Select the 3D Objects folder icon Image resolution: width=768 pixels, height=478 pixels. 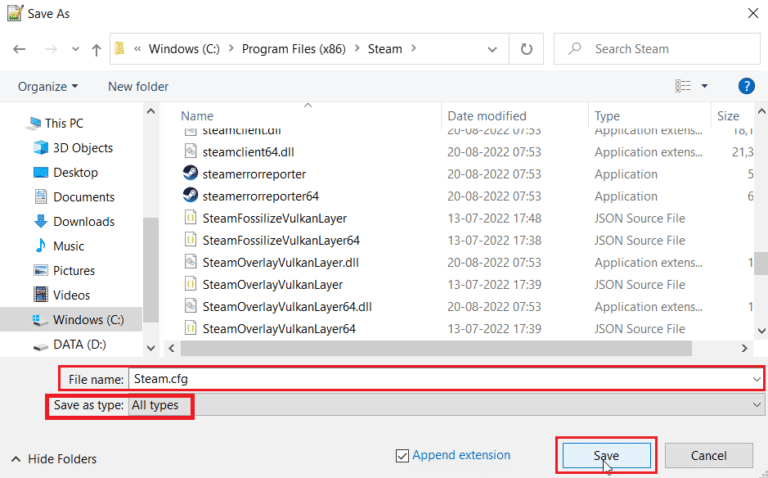[41, 148]
